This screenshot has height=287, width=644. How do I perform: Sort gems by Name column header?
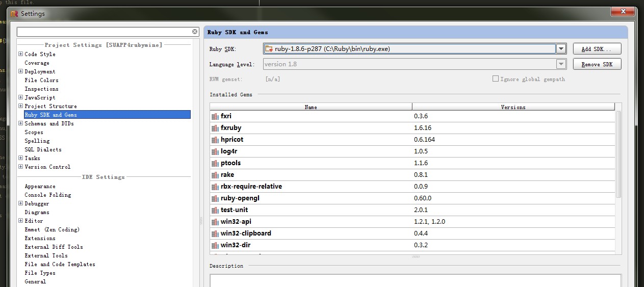[x=311, y=107]
